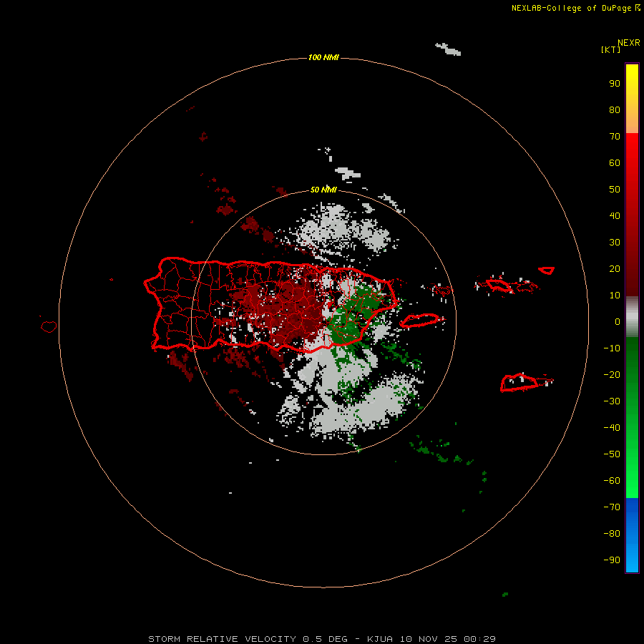This screenshot has width=644, height=644.
Task: Click the positive 80 knot scale label
Action: 615,109
